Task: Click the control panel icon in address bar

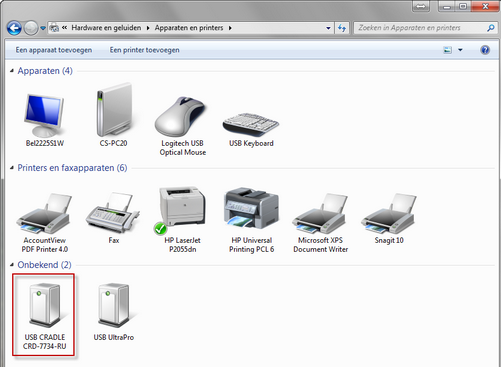Action: pyautogui.click(x=54, y=28)
